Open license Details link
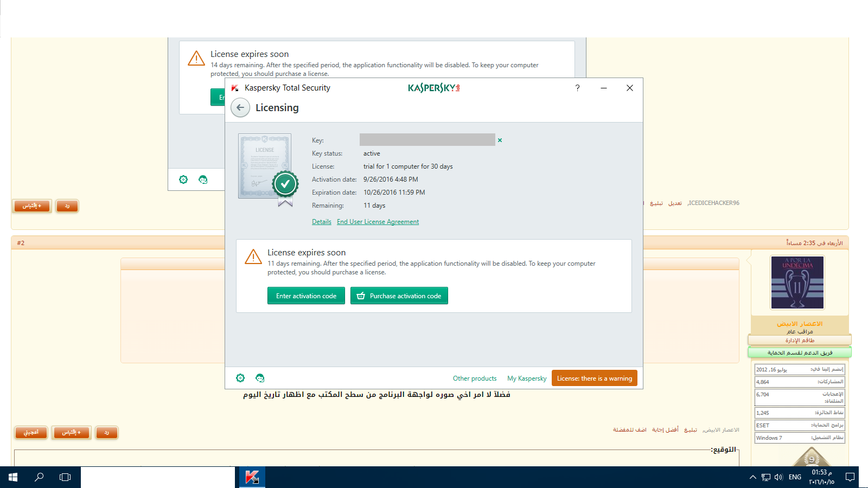868x488 pixels. (322, 222)
